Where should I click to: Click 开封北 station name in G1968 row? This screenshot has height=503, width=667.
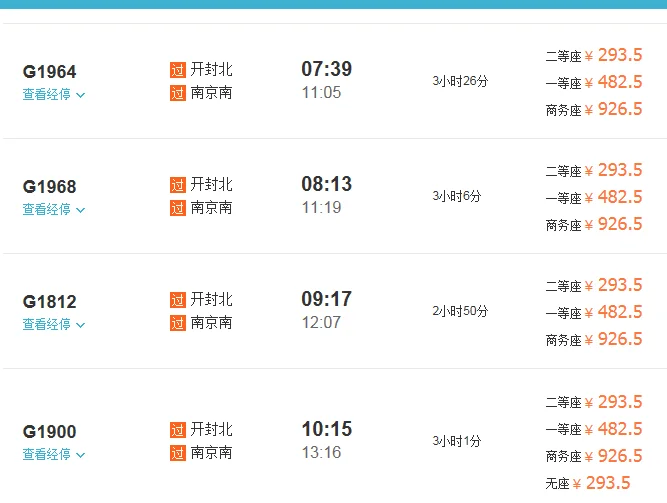tap(212, 185)
